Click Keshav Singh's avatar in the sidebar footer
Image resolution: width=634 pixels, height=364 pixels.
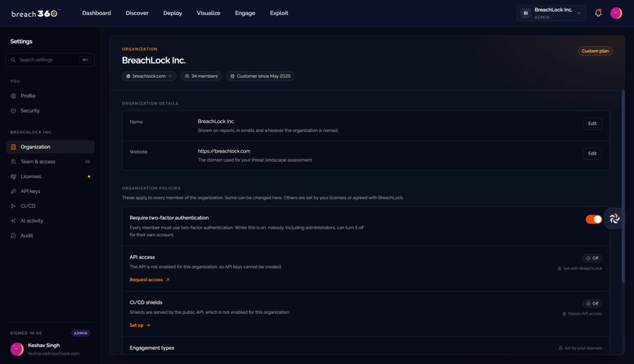[x=17, y=349]
